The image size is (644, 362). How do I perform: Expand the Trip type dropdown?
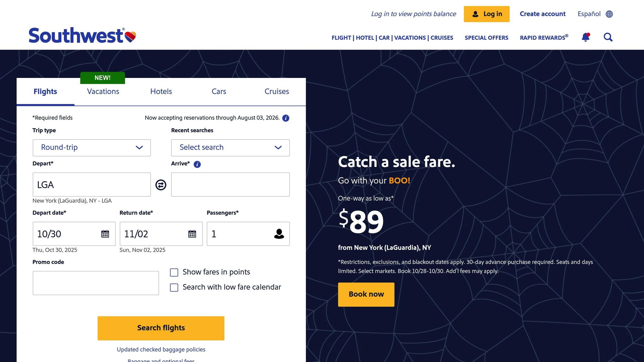(x=92, y=148)
